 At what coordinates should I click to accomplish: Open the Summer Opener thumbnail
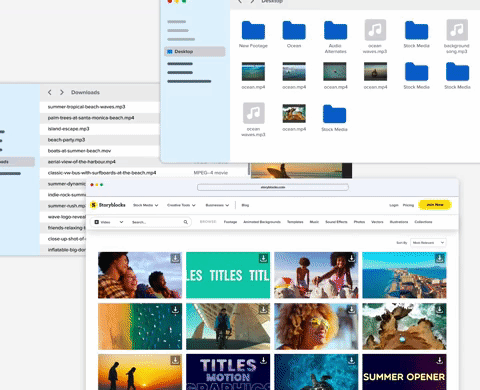tap(404, 372)
